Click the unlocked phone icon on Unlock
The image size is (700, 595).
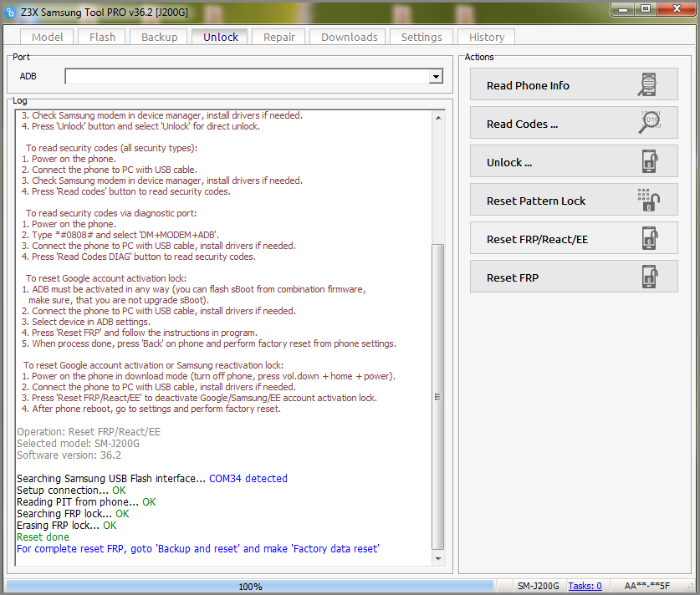[649, 162]
